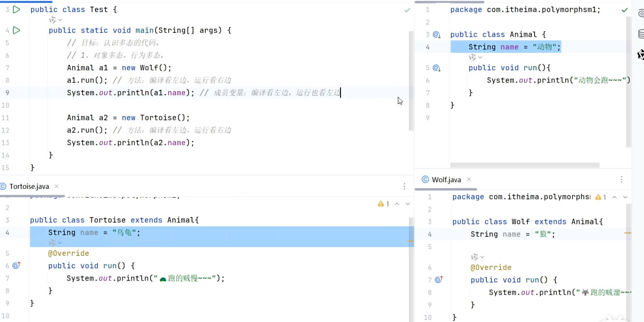Open the Database tool window icon
Image resolution: width=644 pixels, height=322 pixels.
(x=641, y=34)
